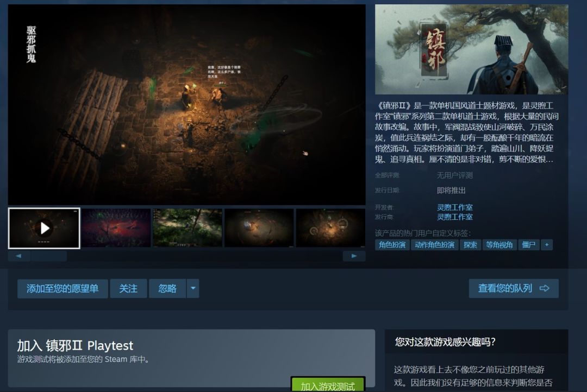The image size is (587, 392).
Task: Select the 角色扮演 tag
Action: click(x=392, y=245)
